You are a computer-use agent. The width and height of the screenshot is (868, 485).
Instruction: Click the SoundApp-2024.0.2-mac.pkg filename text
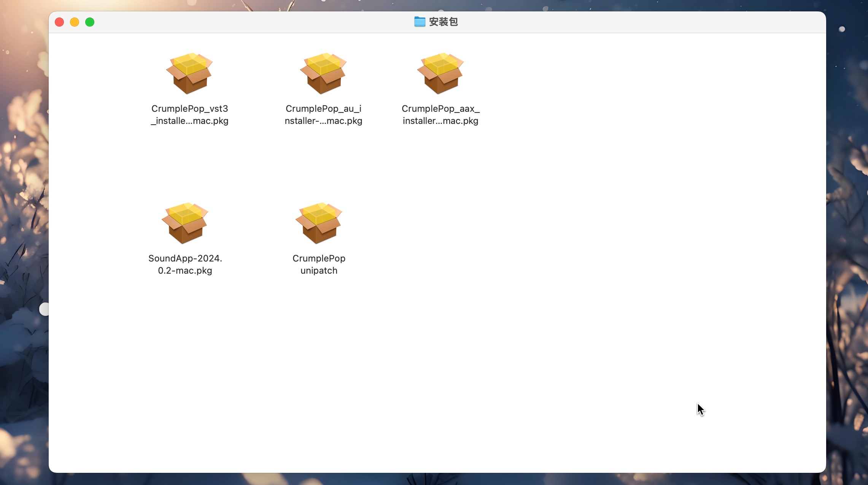click(x=185, y=264)
